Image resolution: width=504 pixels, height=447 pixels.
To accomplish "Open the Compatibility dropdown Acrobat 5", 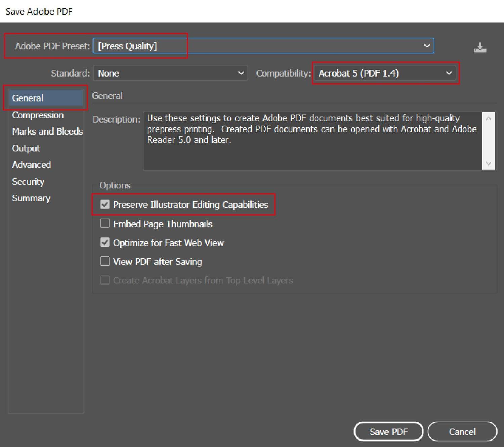I will point(385,73).
